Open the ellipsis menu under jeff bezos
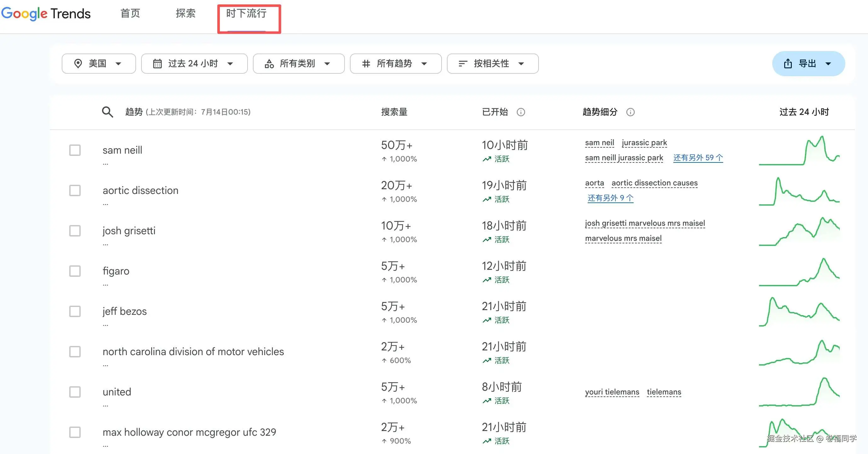868x454 pixels. pyautogui.click(x=106, y=326)
